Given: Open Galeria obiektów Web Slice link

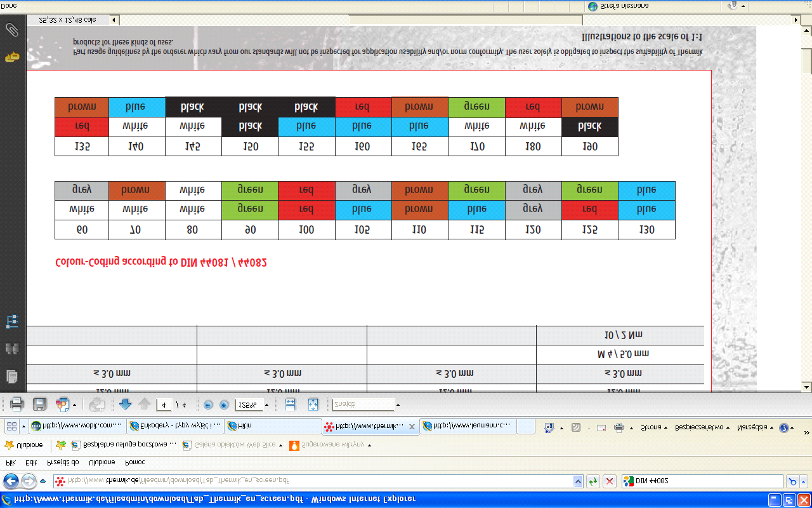Looking at the screenshot, I should (232, 445).
